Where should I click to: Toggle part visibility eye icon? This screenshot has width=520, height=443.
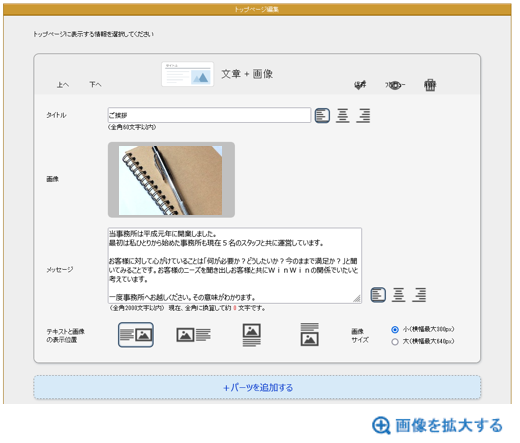(395, 85)
